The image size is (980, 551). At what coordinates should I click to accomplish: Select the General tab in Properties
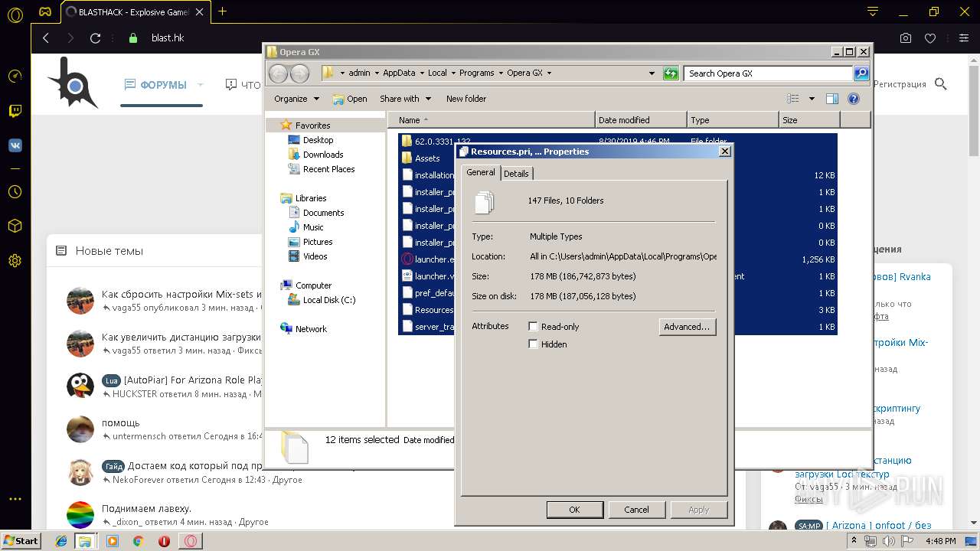[x=481, y=172]
